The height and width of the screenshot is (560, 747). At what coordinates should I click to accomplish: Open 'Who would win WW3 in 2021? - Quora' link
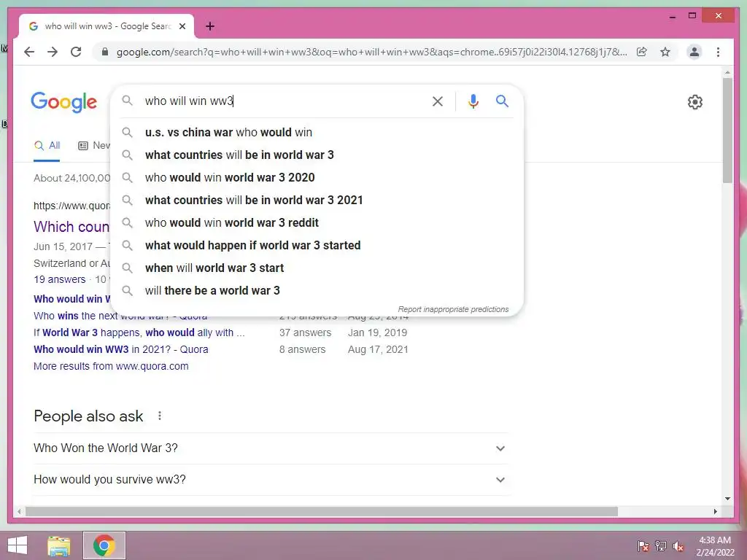coord(120,349)
